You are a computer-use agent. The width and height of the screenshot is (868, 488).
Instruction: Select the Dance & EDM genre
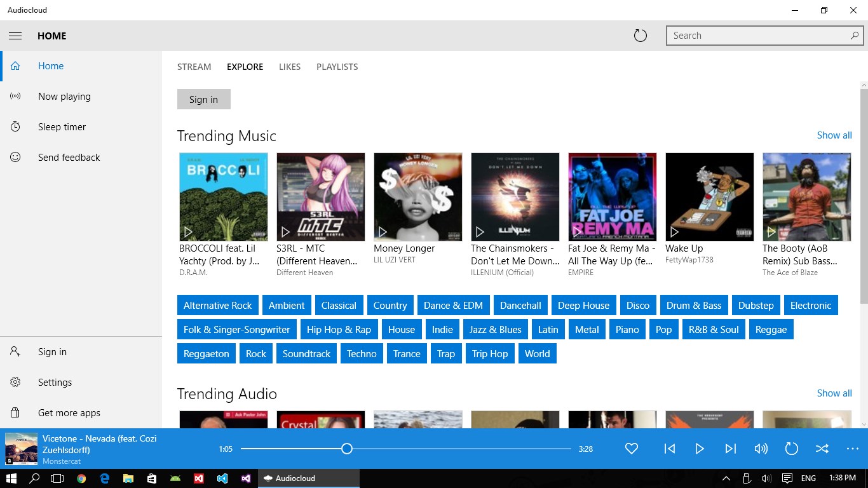coord(454,306)
